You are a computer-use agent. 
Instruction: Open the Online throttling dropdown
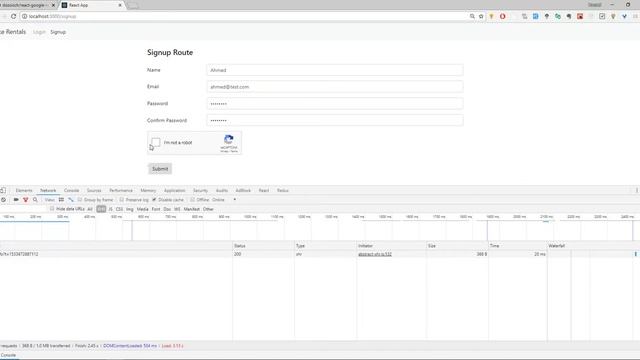coord(224,200)
